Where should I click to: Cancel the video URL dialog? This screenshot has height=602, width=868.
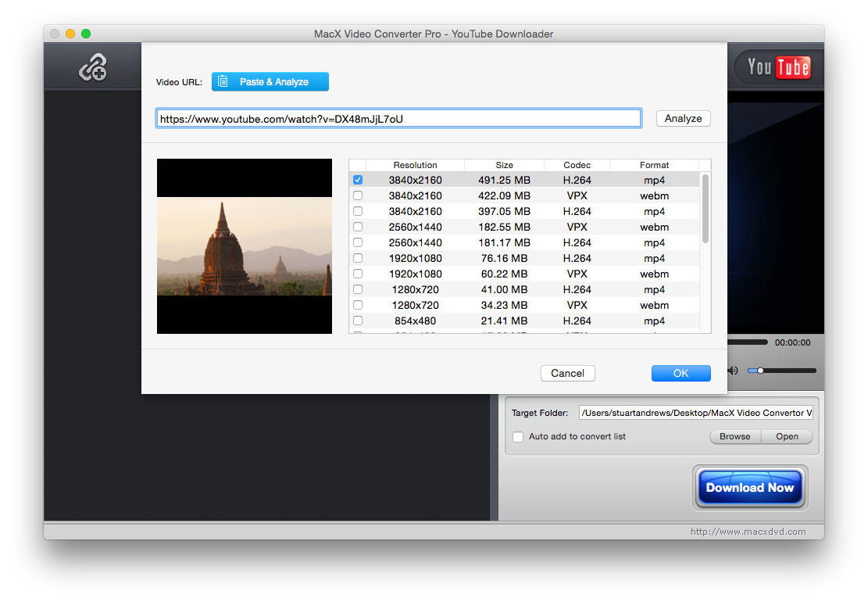point(567,373)
